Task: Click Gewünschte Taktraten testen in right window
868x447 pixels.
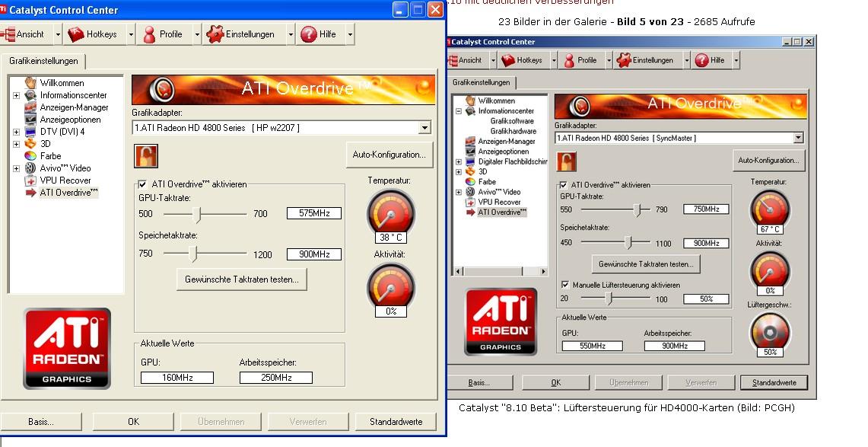Action: click(646, 264)
